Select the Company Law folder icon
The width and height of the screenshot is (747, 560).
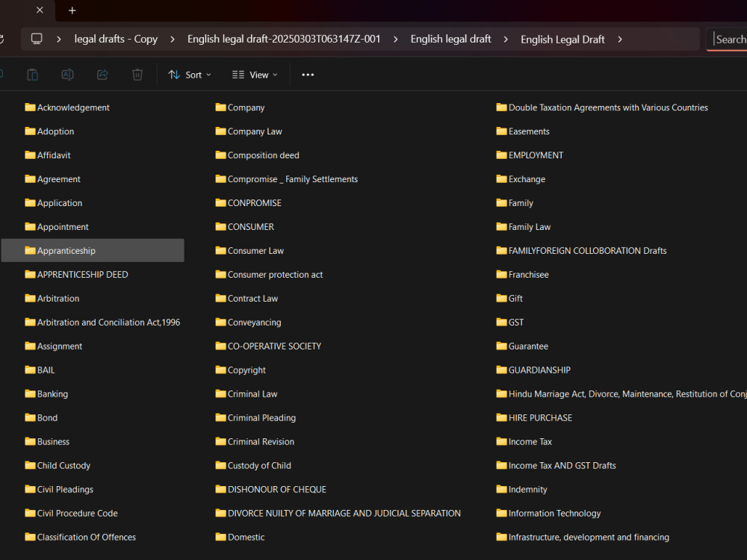pyautogui.click(x=220, y=131)
